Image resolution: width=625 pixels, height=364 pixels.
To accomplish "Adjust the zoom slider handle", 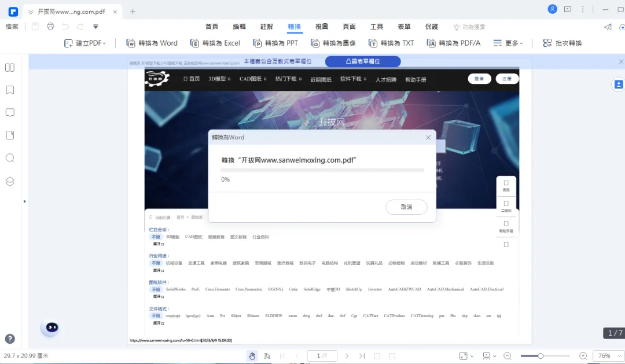I will [541, 356].
